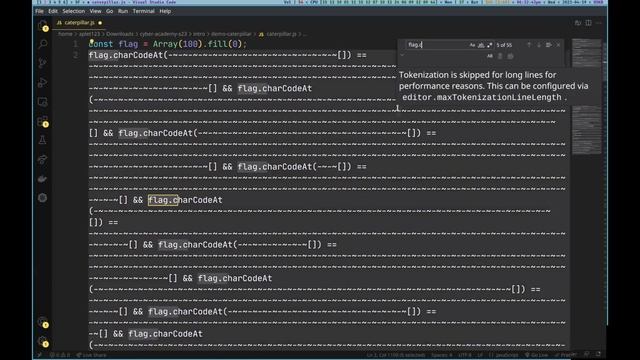Open the Edit menu

[x=53, y=11]
